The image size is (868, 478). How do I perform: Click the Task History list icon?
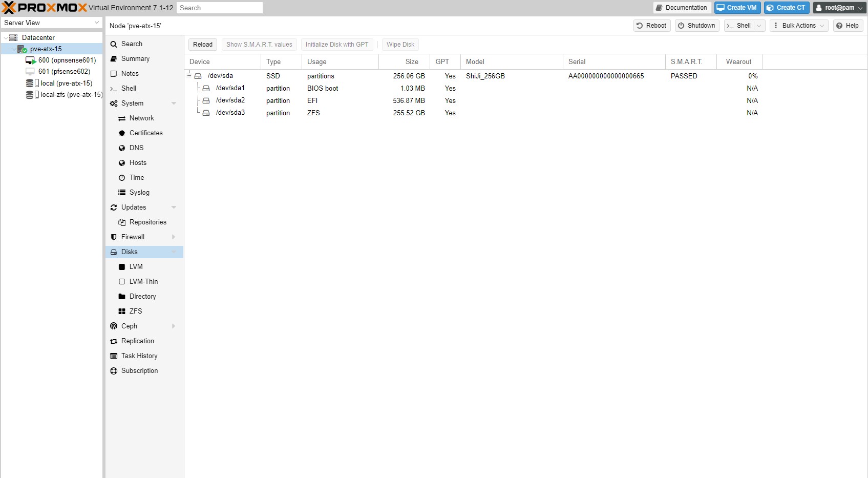(x=114, y=356)
